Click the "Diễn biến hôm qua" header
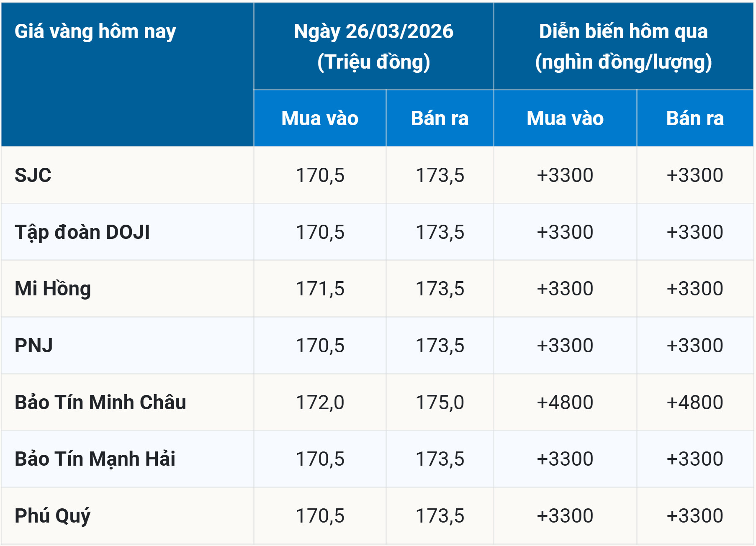Screen dimensions: 756x546 623,32
